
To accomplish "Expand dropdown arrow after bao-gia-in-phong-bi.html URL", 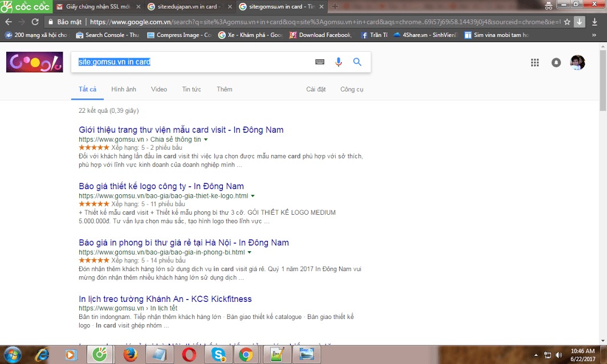I will tap(250, 252).
